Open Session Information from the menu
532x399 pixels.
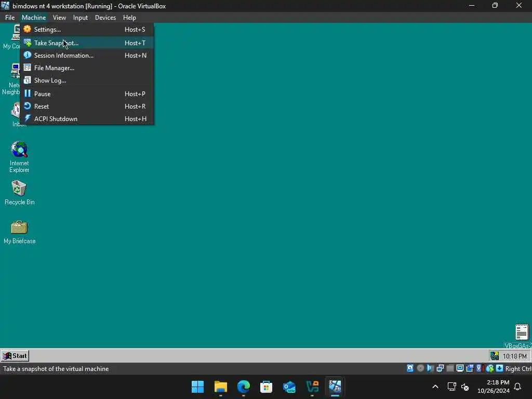point(87,55)
